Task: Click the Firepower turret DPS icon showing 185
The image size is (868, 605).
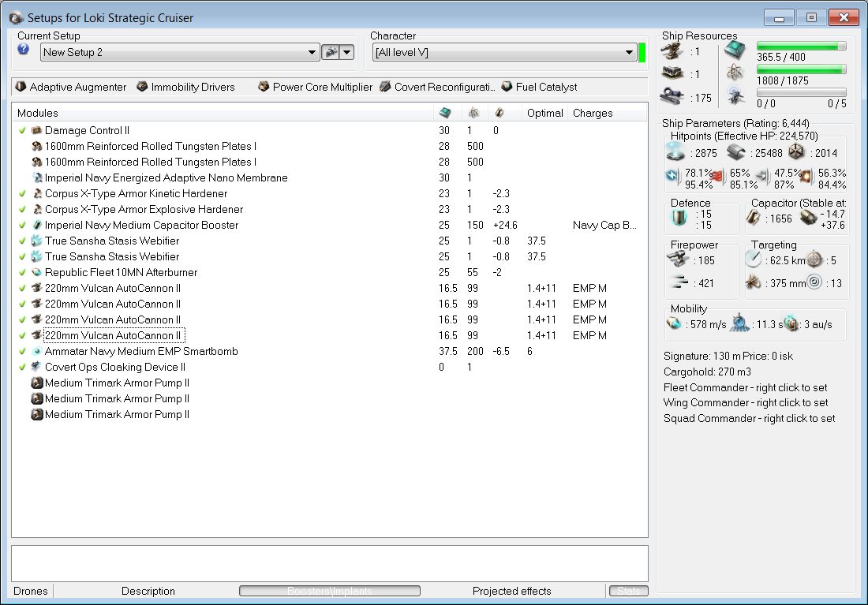Action: point(678,258)
